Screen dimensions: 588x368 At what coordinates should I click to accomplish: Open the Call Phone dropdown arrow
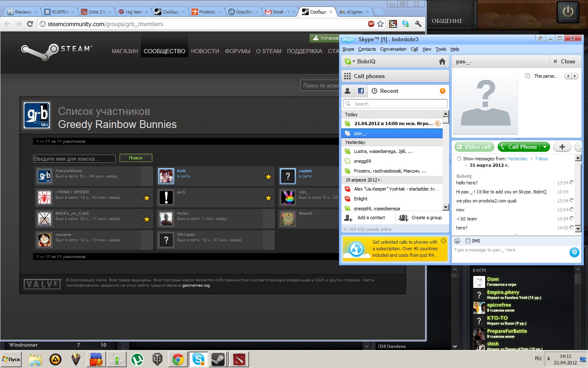(545, 147)
